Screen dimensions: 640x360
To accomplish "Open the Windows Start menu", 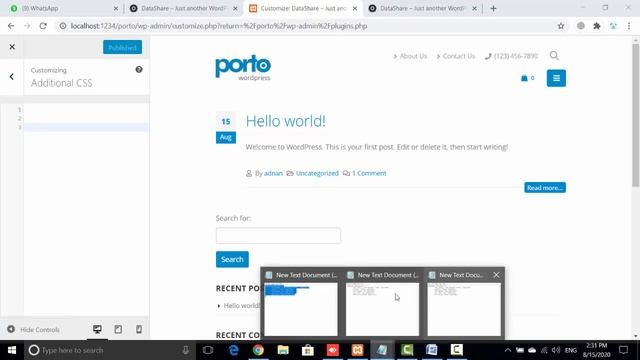I will [x=12, y=350].
